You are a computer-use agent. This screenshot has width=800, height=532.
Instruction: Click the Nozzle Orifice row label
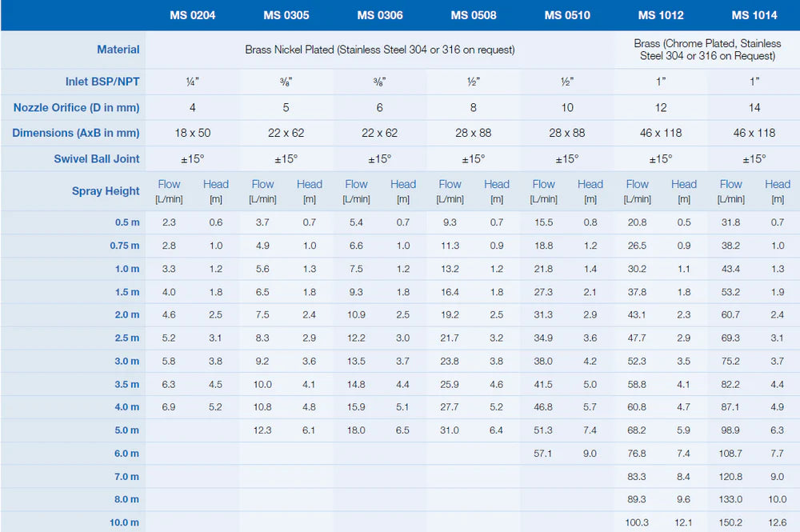point(76,107)
